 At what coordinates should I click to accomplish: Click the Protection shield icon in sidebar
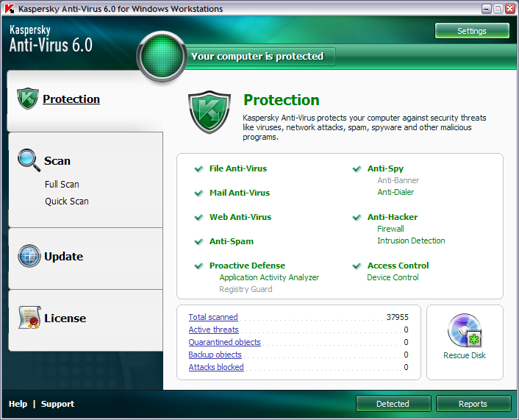pyautogui.click(x=28, y=99)
